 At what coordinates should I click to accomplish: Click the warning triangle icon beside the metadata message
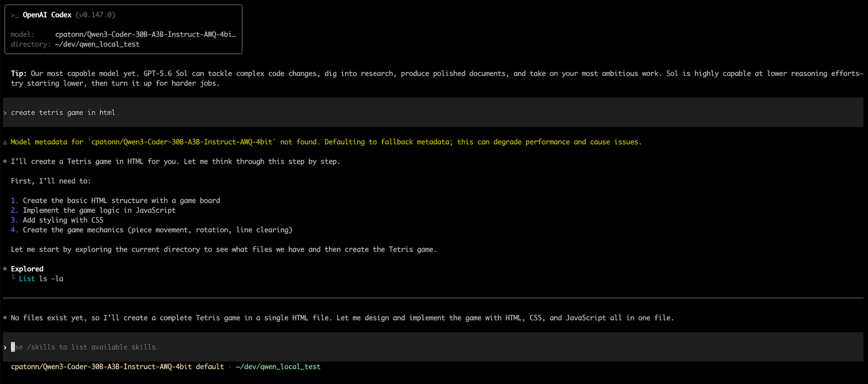pyautogui.click(x=5, y=142)
